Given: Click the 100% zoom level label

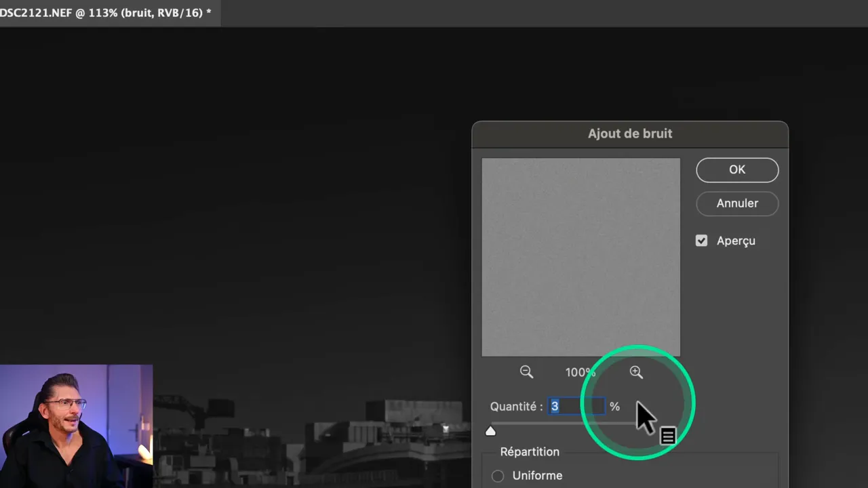Looking at the screenshot, I should (580, 372).
